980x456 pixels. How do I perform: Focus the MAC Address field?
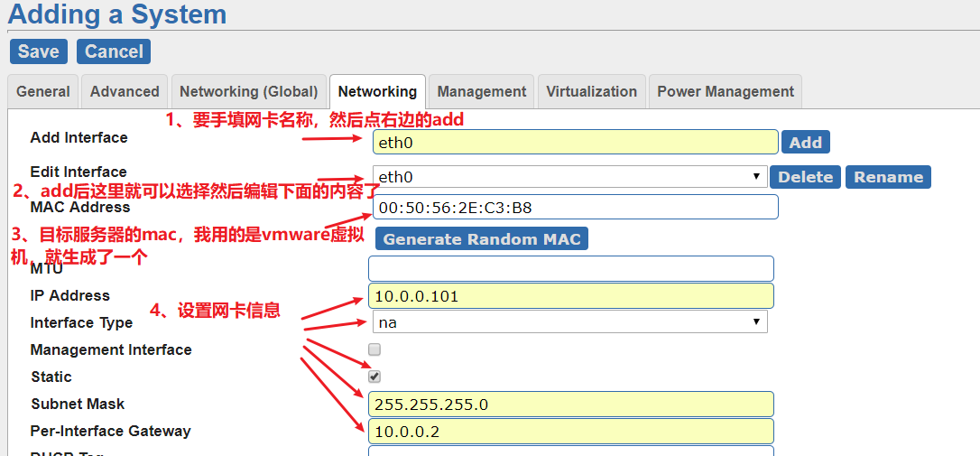tap(575, 207)
